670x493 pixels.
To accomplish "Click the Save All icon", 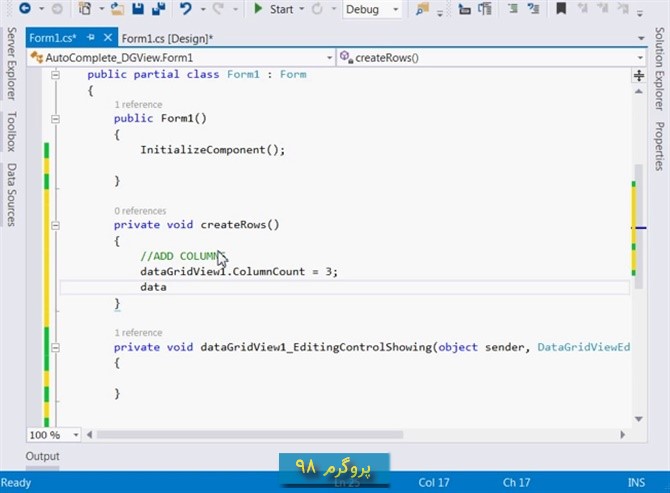I will coord(159,9).
